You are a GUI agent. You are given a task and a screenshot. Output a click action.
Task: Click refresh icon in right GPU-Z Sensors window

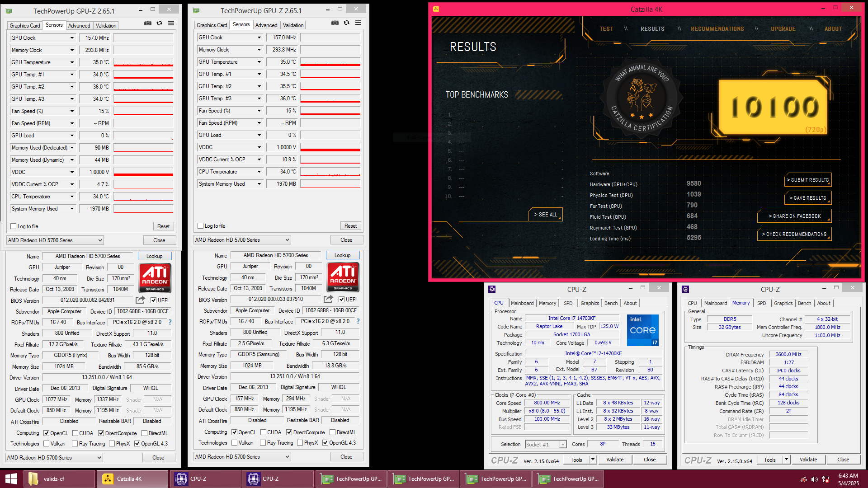[x=346, y=23]
